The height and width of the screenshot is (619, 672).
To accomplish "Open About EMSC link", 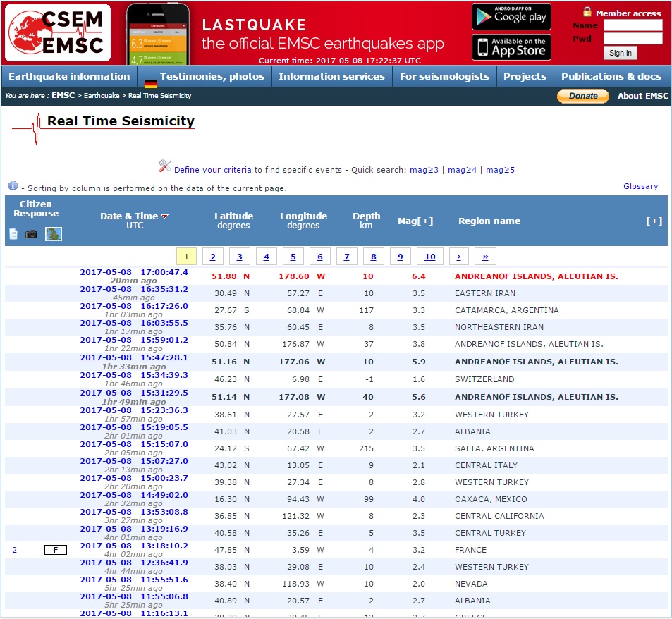I will coord(643,96).
